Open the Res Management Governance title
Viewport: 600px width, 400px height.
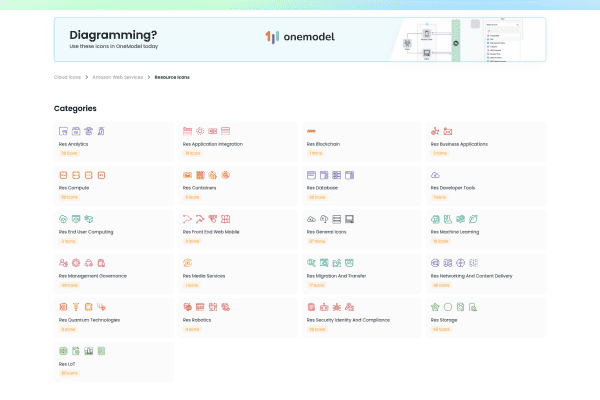tap(93, 276)
